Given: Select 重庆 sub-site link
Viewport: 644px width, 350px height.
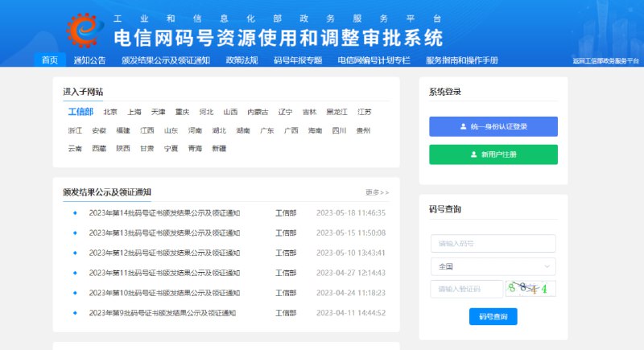Looking at the screenshot, I should tap(182, 112).
